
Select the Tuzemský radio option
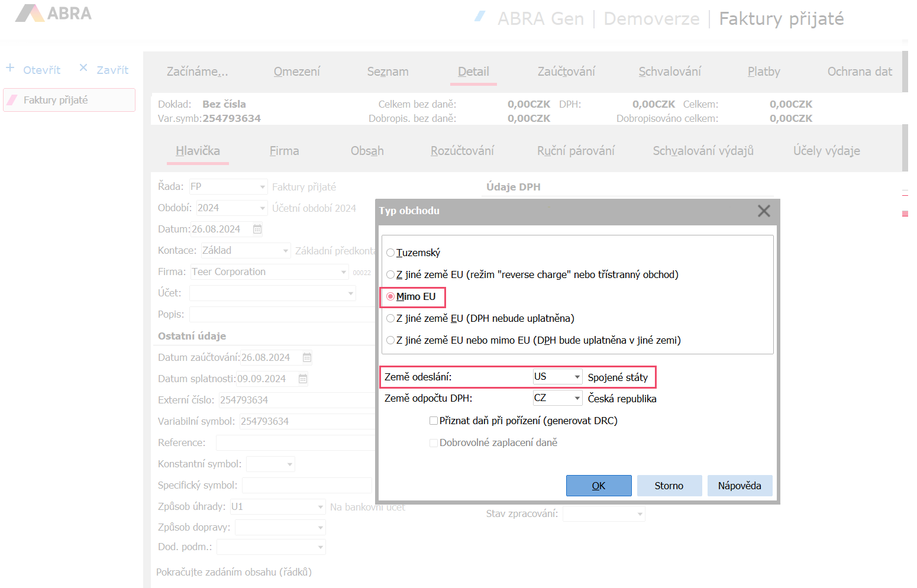pyautogui.click(x=390, y=253)
